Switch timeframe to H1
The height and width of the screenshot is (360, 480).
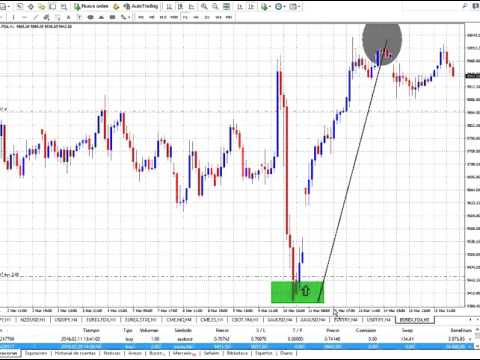tap(185, 17)
